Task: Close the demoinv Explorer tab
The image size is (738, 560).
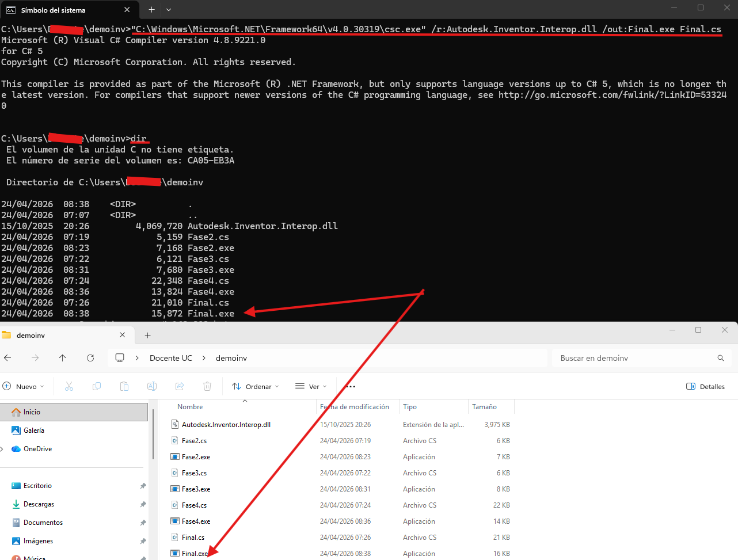Action: 122,335
